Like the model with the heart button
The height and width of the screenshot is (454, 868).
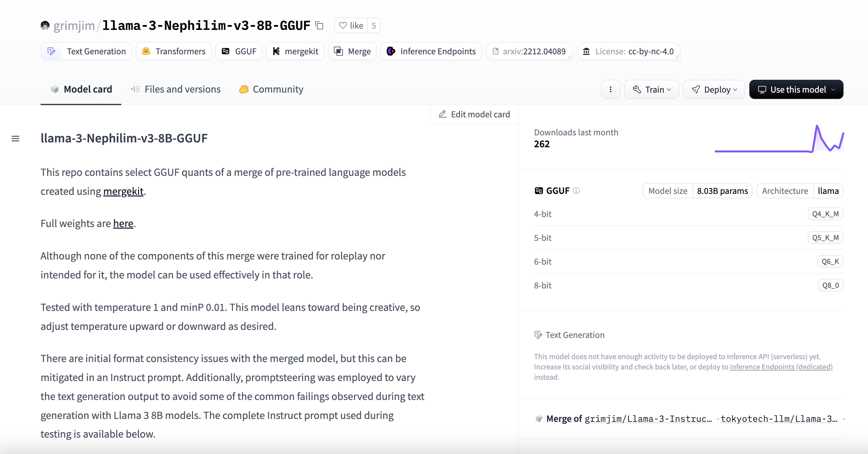click(x=351, y=26)
